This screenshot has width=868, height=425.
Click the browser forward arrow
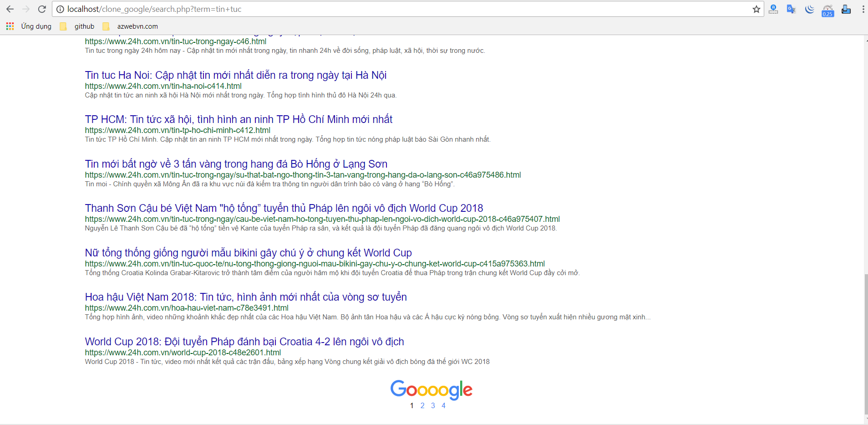point(26,9)
